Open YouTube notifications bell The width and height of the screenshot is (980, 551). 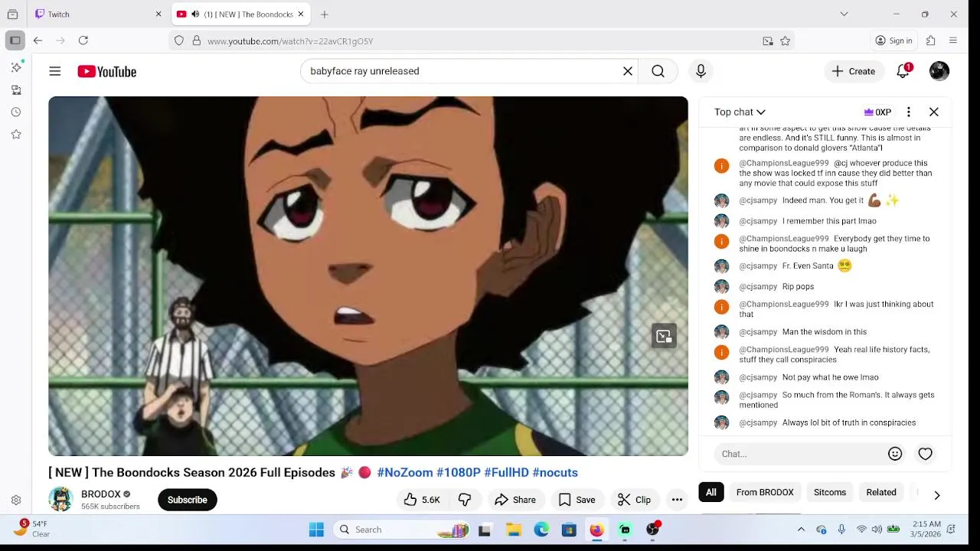(x=903, y=71)
